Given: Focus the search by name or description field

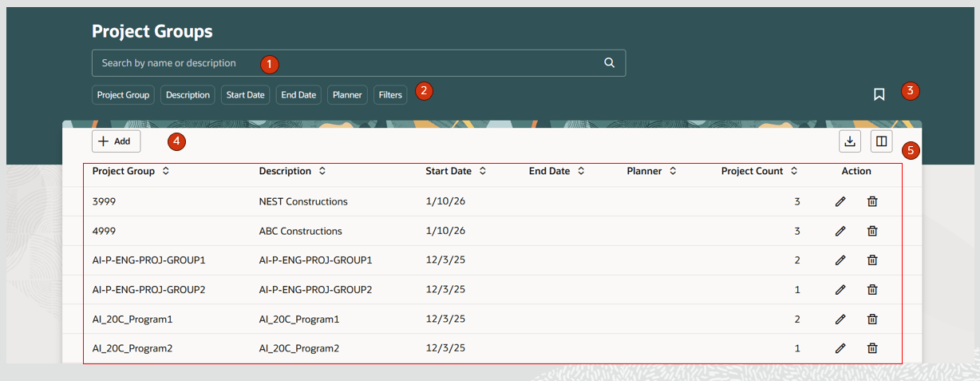Looking at the screenshot, I should 358,63.
